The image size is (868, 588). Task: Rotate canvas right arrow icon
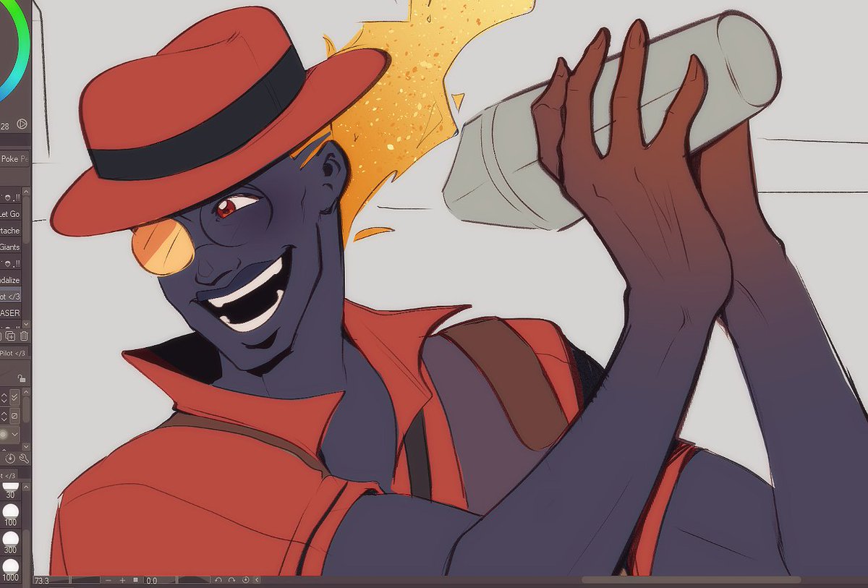click(231, 580)
